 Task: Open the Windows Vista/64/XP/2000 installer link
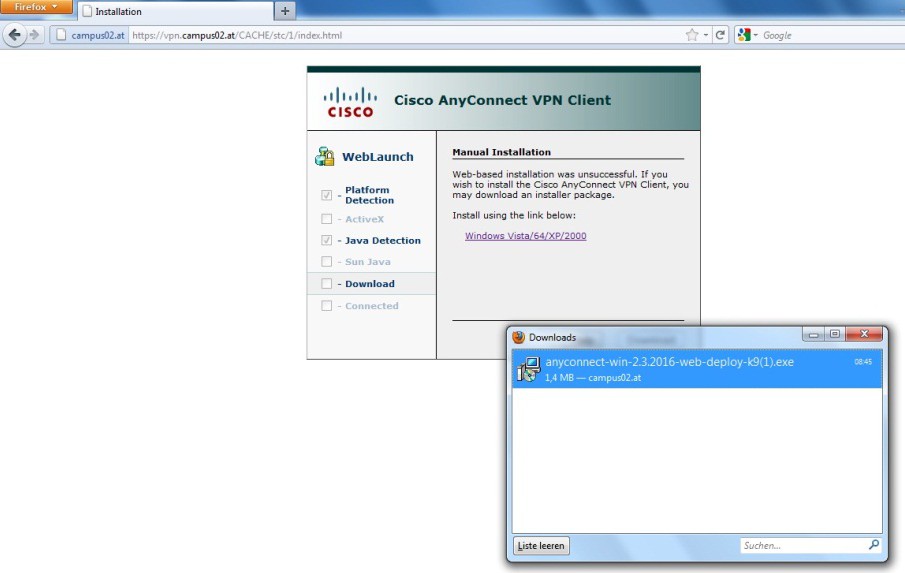[525, 235]
